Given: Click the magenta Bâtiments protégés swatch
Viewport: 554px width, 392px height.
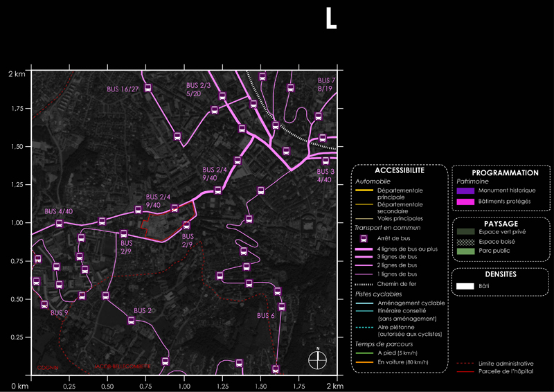Looking at the screenshot, I should (x=466, y=202).
